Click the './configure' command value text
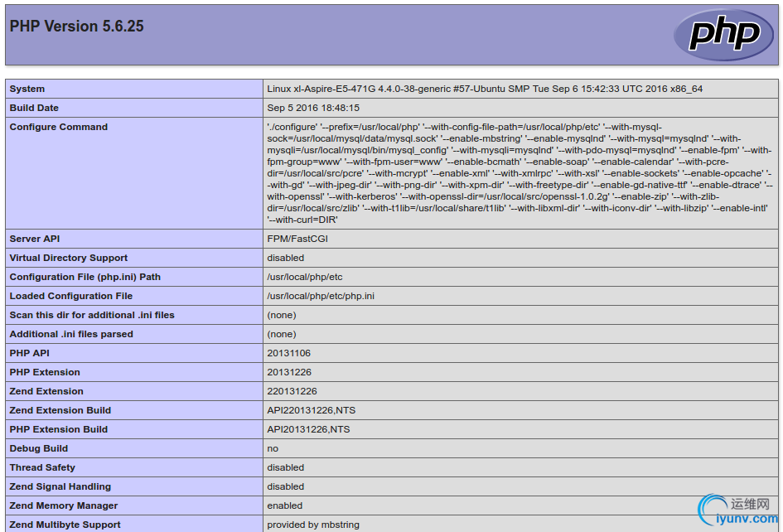Image resolution: width=783 pixels, height=532 pixels. point(520,173)
